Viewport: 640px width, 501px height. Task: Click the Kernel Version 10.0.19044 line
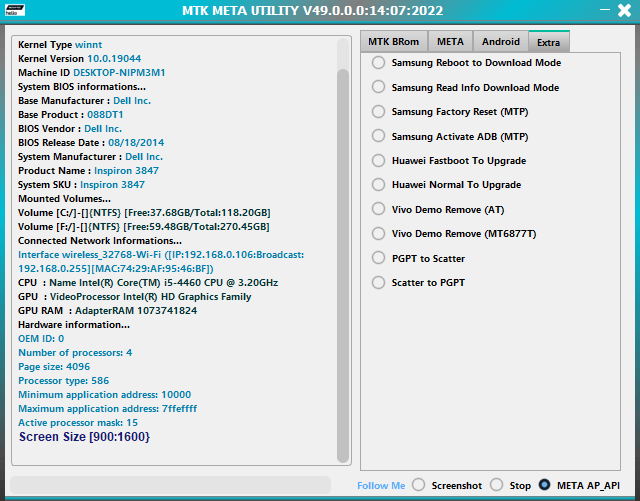80,58
